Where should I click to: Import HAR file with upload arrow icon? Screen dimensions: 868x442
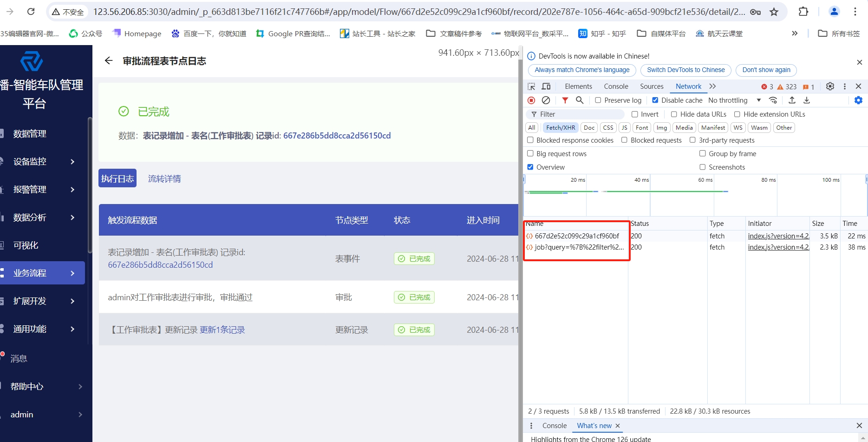coord(792,100)
